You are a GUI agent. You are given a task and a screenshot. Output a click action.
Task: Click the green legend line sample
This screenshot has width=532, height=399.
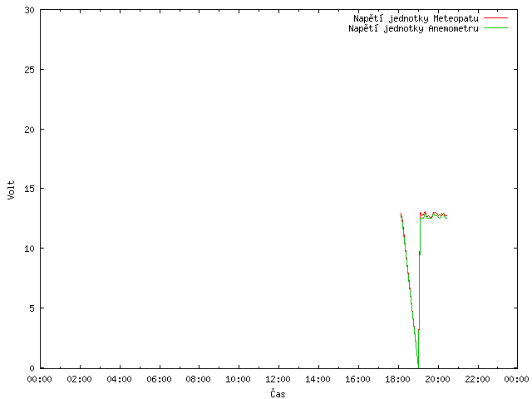495,27
